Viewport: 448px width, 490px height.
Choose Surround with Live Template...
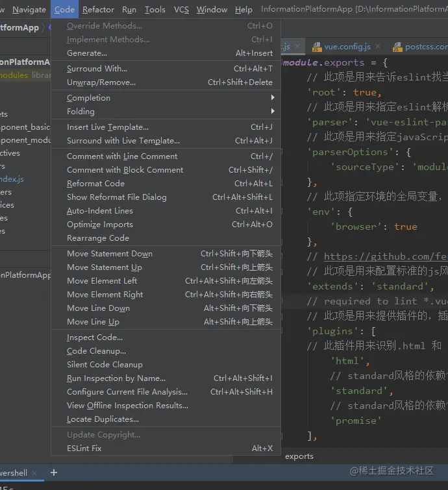pyautogui.click(x=166, y=141)
